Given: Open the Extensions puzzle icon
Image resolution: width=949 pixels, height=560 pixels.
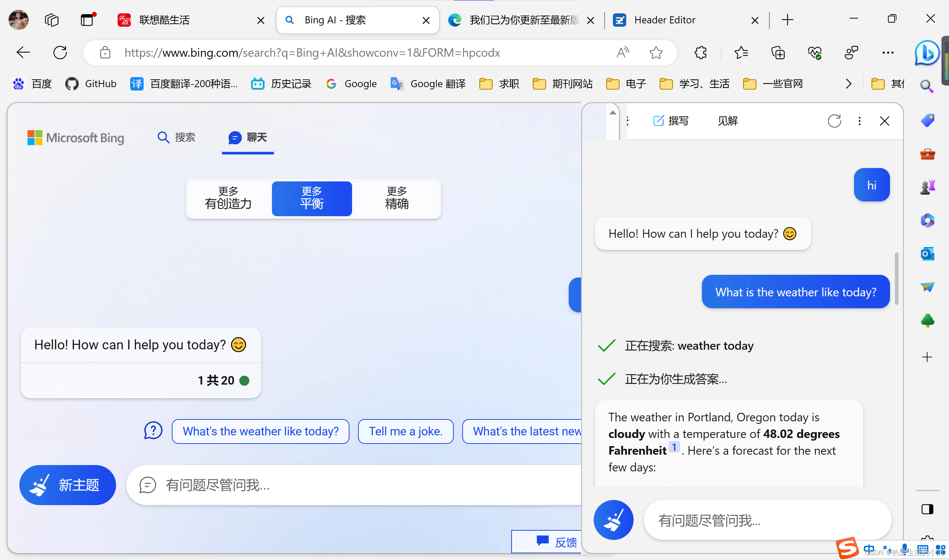Looking at the screenshot, I should click(700, 52).
